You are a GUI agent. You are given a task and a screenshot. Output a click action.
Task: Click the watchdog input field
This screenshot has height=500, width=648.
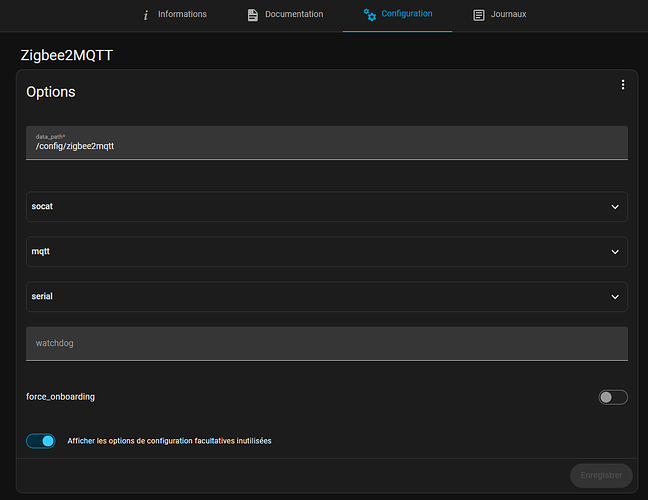[x=327, y=344]
